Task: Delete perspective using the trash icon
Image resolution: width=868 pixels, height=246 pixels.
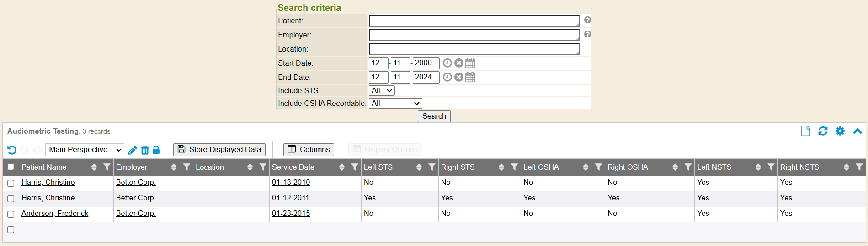Action: point(145,150)
